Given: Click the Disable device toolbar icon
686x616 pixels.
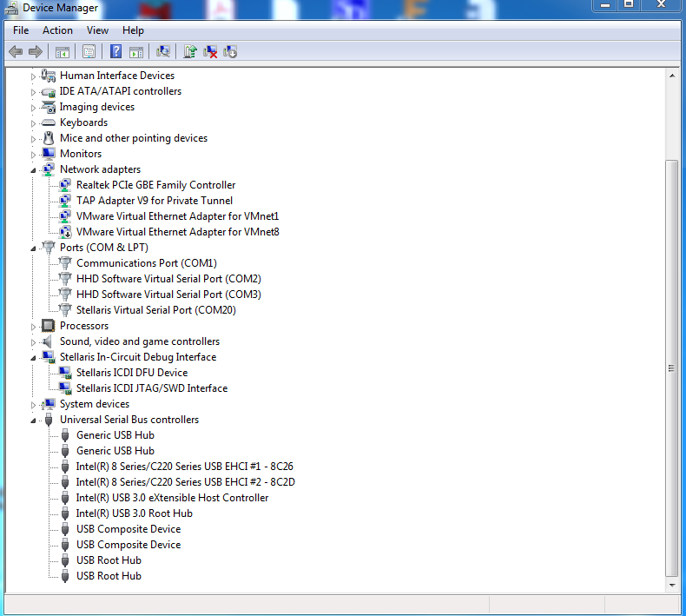Looking at the screenshot, I should coord(230,51).
